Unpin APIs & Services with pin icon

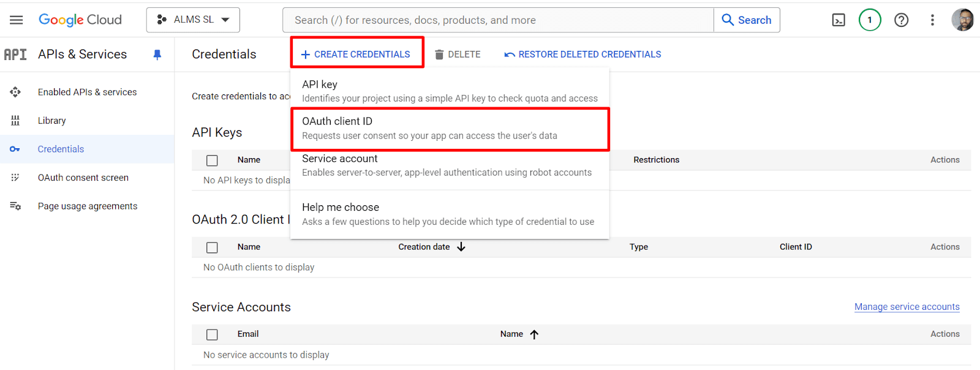pos(157,55)
